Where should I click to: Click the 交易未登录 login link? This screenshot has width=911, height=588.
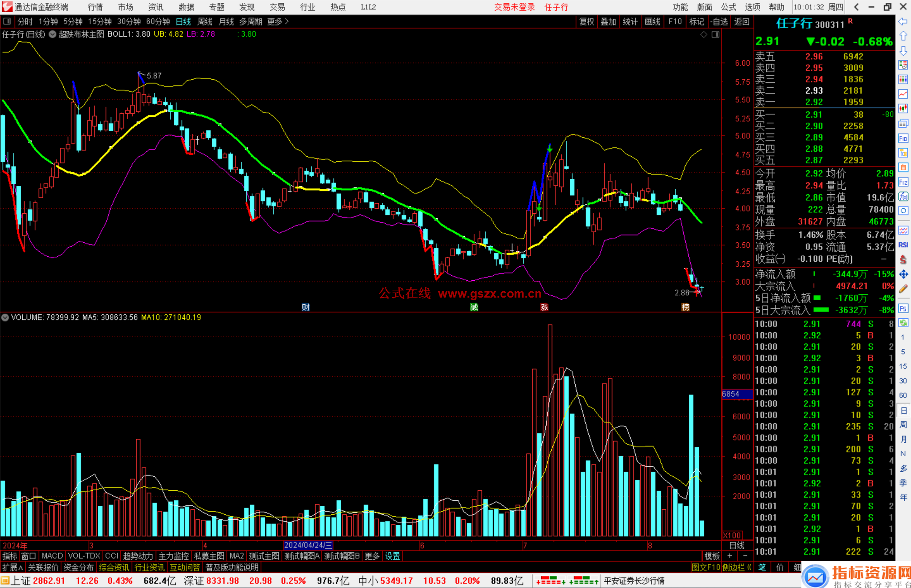pos(515,7)
